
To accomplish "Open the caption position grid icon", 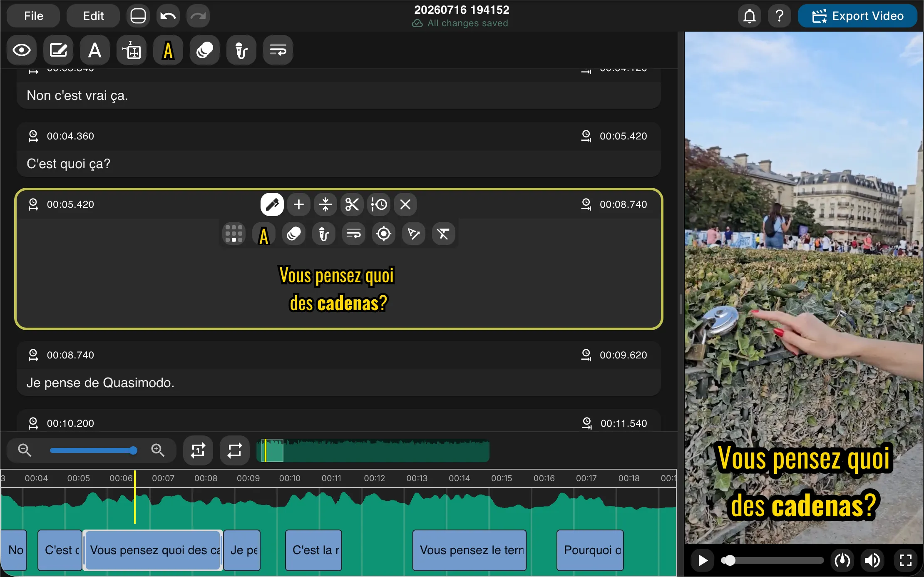I will coord(234,234).
